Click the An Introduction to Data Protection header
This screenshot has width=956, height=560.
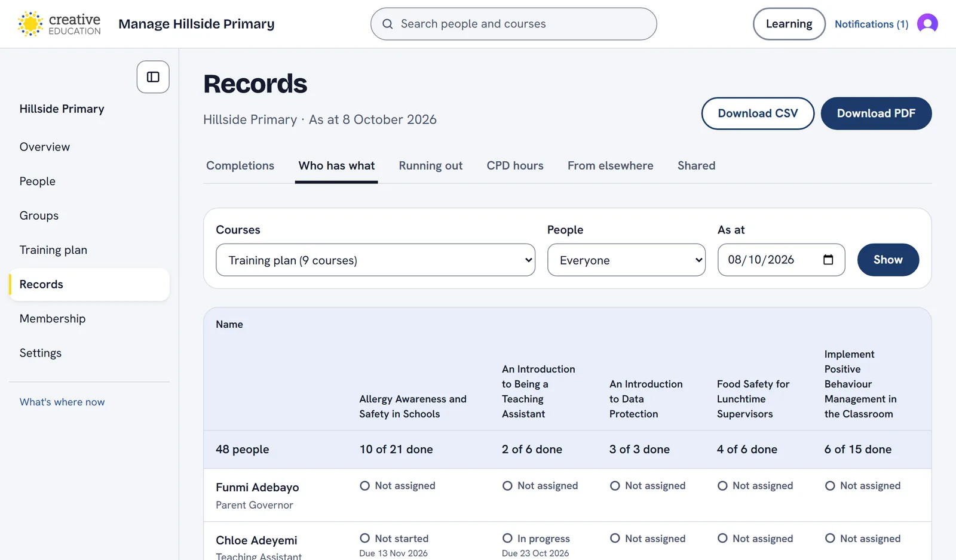coord(646,399)
